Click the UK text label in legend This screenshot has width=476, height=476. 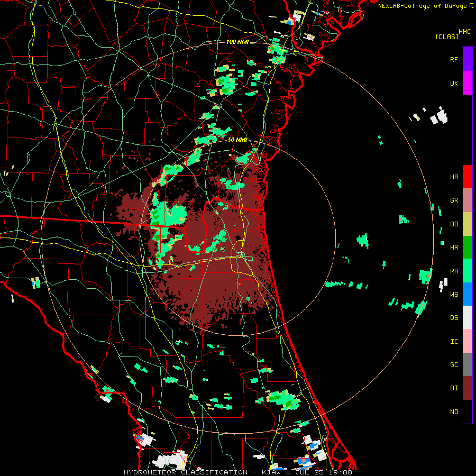click(454, 84)
